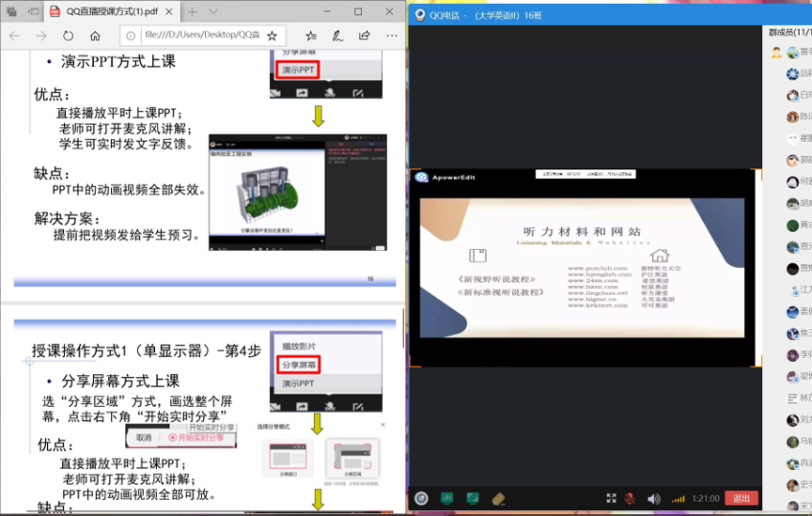Toggle the camera icon in call bar
This screenshot has width=812, height=516.
pos(422,498)
